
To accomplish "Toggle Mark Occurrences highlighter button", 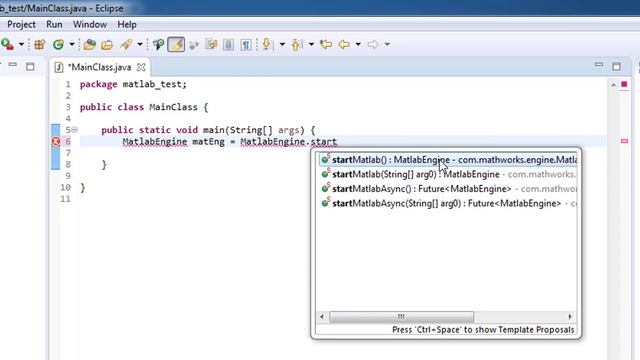I will pyautogui.click(x=176, y=44).
